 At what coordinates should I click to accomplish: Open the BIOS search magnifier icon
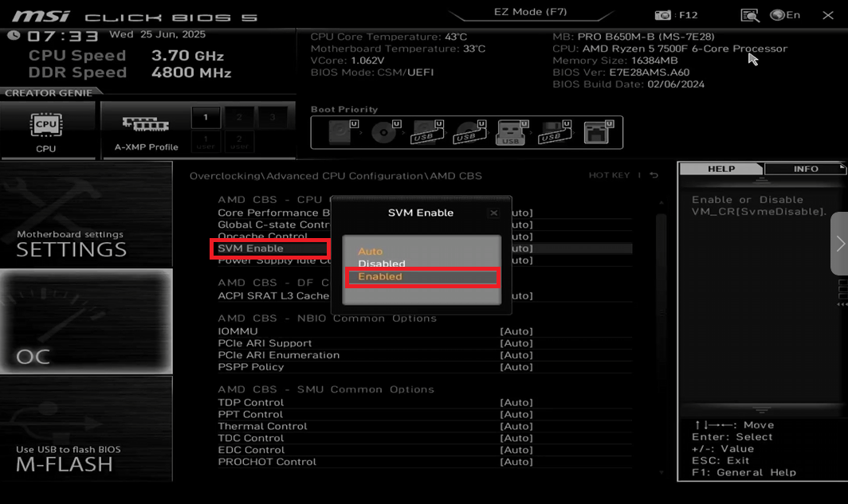tap(749, 15)
